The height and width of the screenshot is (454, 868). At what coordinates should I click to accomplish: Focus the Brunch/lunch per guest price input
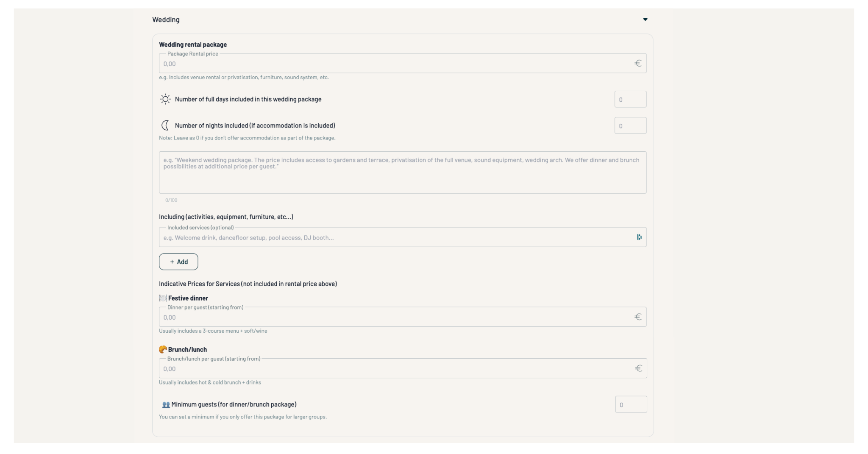(x=394, y=369)
